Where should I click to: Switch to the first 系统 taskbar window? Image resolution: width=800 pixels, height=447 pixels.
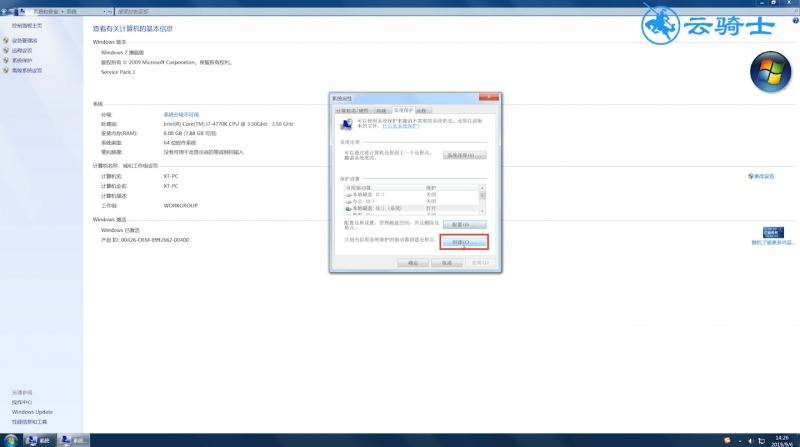(38, 440)
